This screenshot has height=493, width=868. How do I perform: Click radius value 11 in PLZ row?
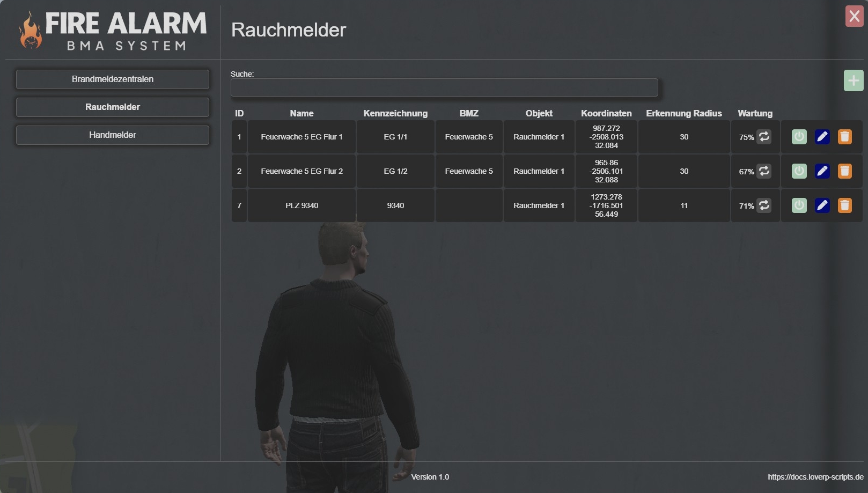point(684,205)
